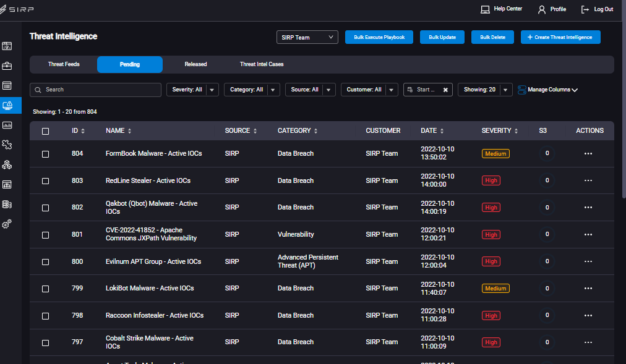
Task: Switch to the Released tab
Action: (195, 64)
